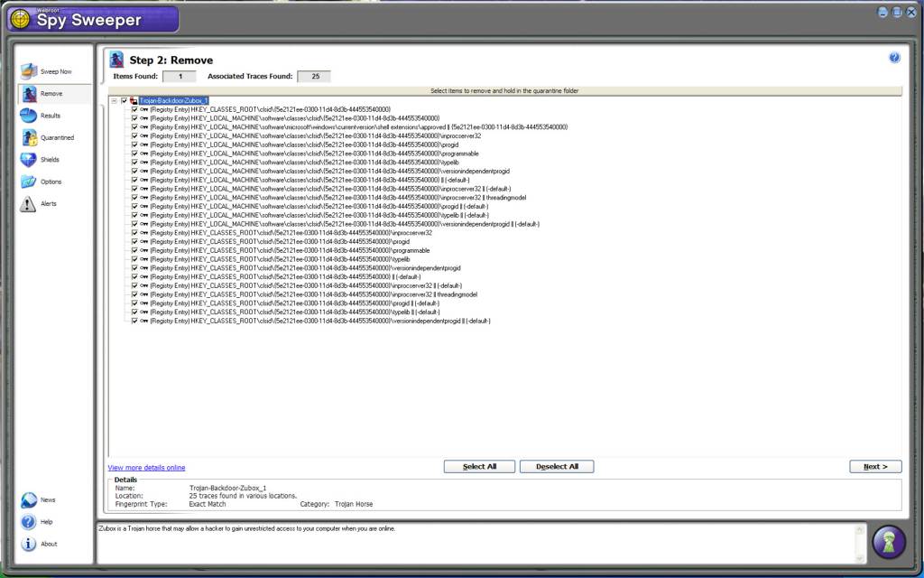The image size is (924, 578).
Task: Open the Options section label
Action: (x=51, y=182)
